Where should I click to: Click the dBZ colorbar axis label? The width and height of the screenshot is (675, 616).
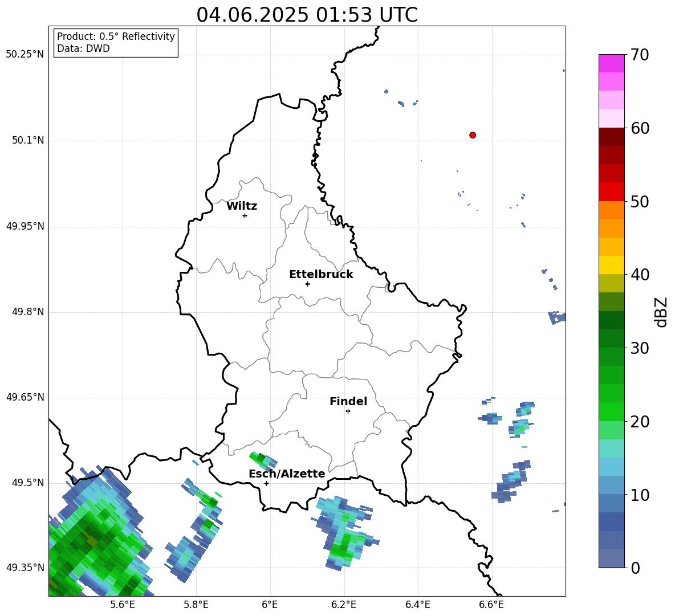[x=661, y=312]
